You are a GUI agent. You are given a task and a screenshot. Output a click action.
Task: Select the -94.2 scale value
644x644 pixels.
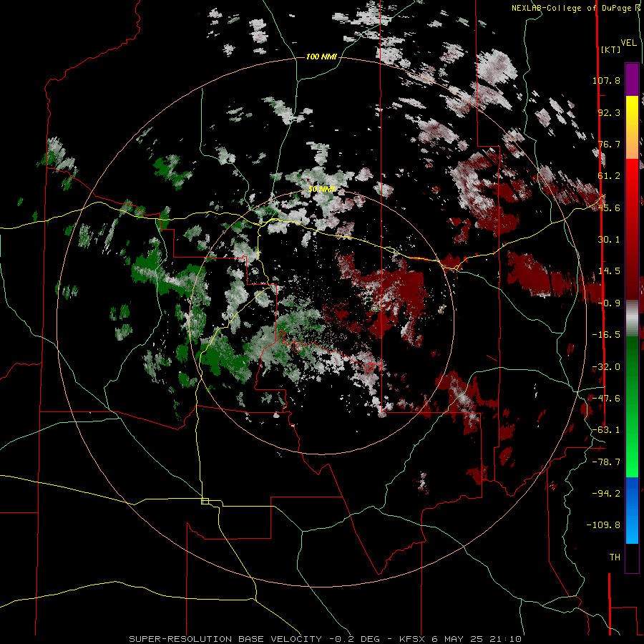click(x=606, y=494)
